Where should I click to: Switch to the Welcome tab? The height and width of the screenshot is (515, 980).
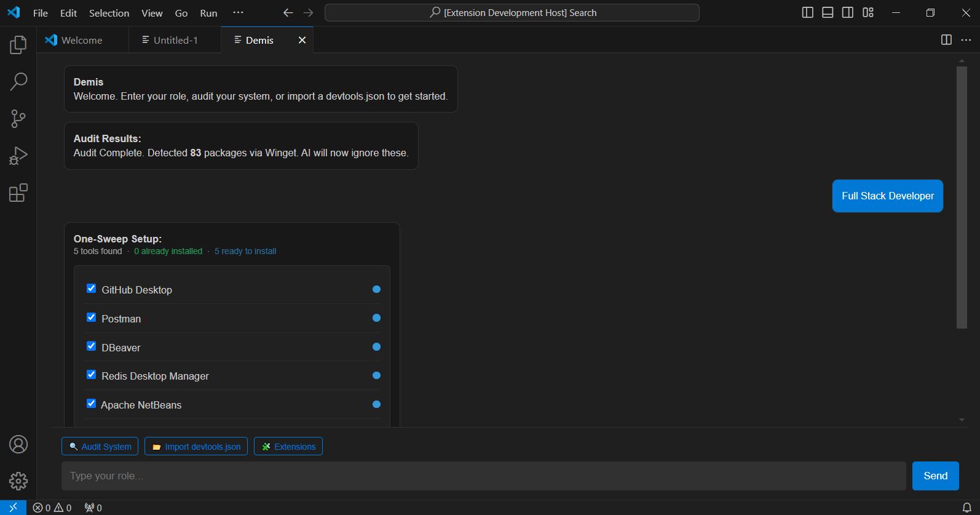(x=82, y=40)
